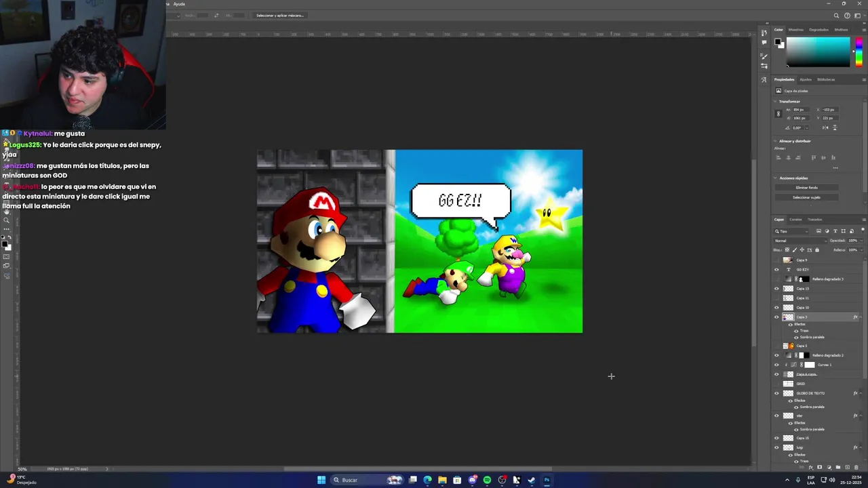Click the Eliminar fondo button
Image resolution: width=868 pixels, height=488 pixels.
tap(806, 187)
